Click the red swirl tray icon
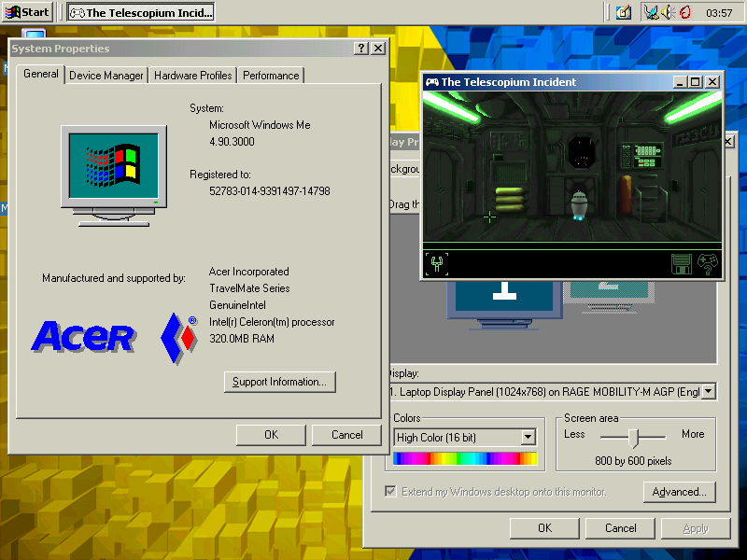 (x=685, y=12)
